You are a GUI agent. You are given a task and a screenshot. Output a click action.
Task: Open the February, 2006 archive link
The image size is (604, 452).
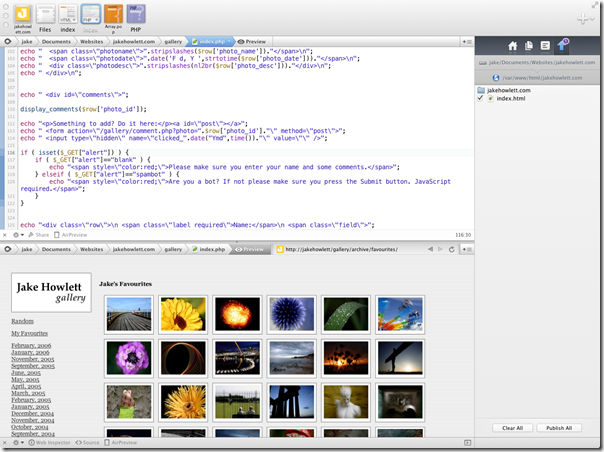click(x=31, y=345)
